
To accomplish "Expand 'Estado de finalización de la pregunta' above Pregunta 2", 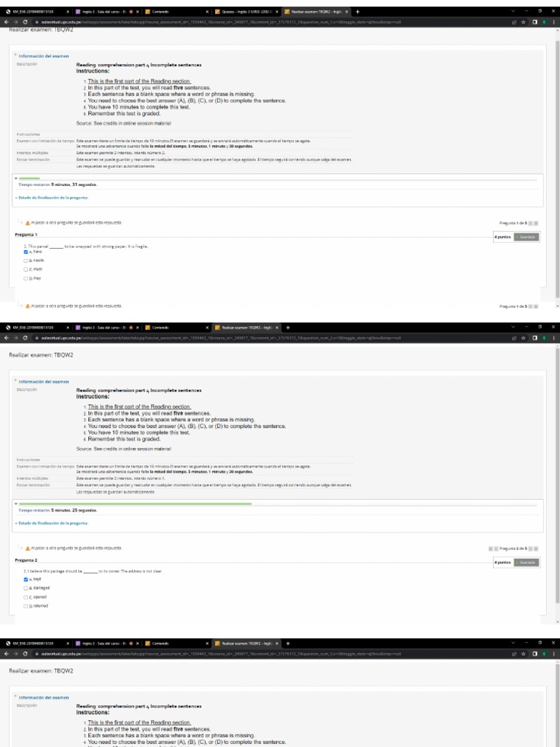I will 52,523.
